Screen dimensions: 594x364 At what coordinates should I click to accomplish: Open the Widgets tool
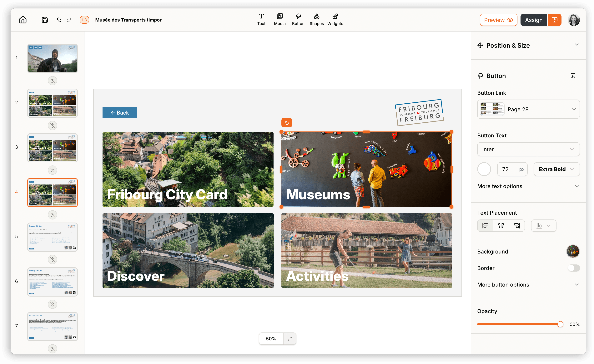coord(335,20)
